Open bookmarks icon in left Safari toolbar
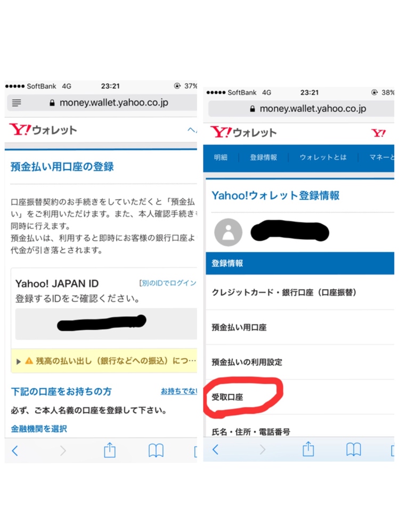Screen dimensions: 399x532 (156, 451)
